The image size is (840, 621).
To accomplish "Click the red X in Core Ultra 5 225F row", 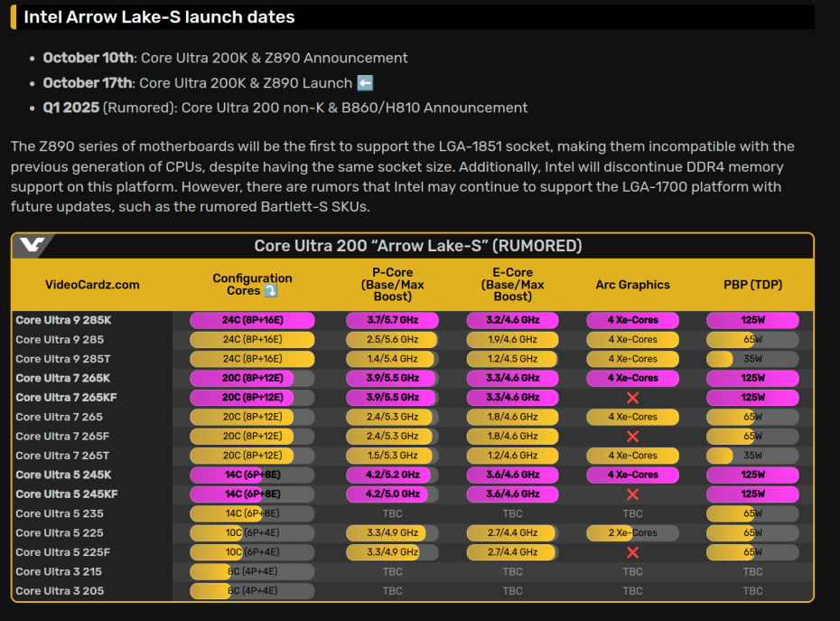I will click(632, 552).
